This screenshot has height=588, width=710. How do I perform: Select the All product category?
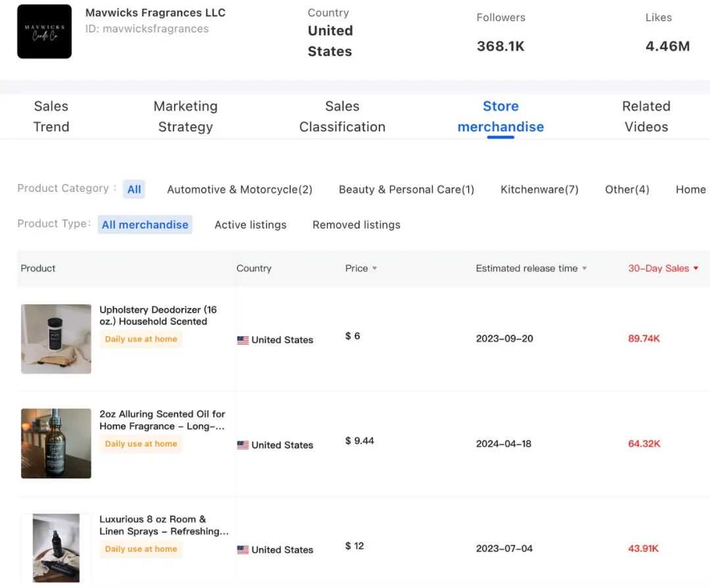pos(134,189)
